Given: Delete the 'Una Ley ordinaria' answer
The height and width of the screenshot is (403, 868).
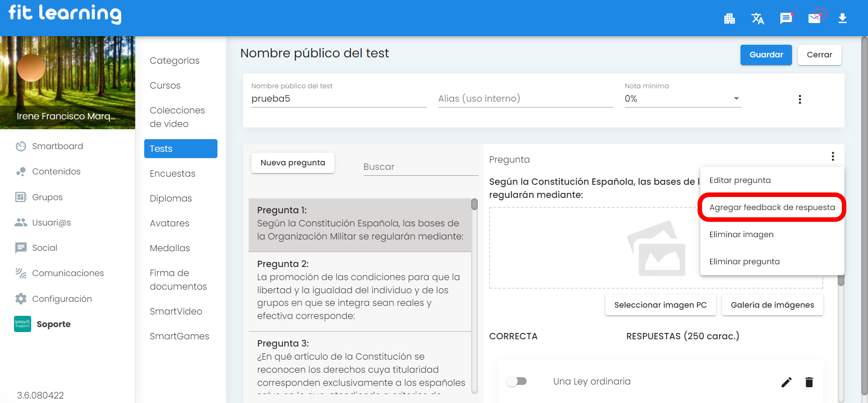Looking at the screenshot, I should pos(809,382).
